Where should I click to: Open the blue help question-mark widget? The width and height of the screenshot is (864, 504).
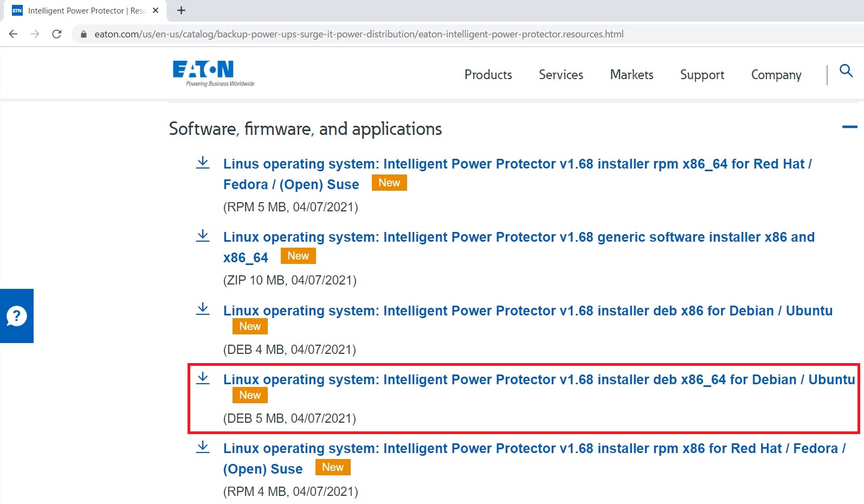[17, 316]
